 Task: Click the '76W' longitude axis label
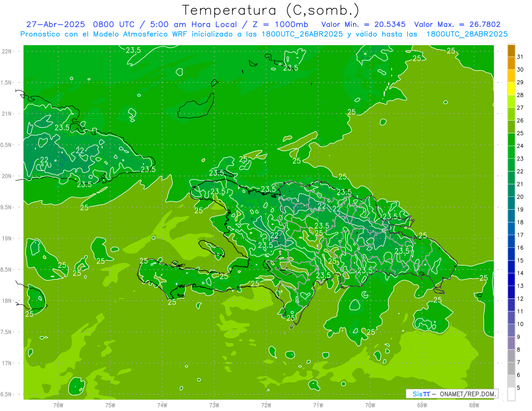click(x=58, y=405)
